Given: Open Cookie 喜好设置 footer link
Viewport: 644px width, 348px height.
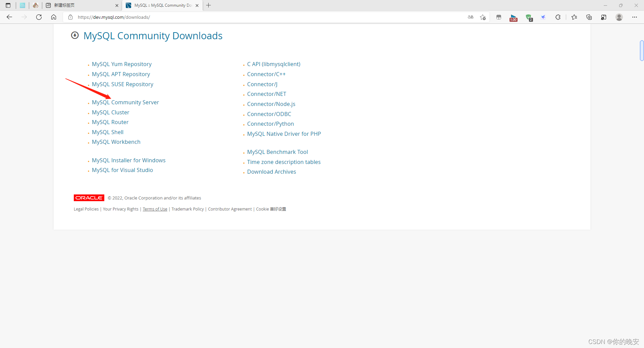Looking at the screenshot, I should pos(271,209).
